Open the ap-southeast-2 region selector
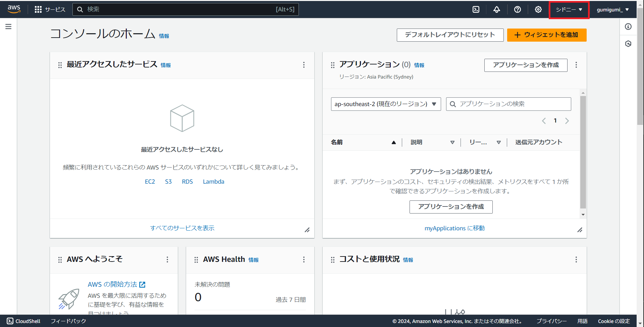 (385, 104)
